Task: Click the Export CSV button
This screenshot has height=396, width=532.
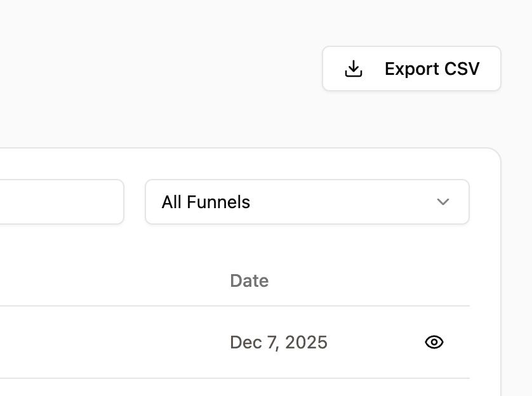Action: 411,69
